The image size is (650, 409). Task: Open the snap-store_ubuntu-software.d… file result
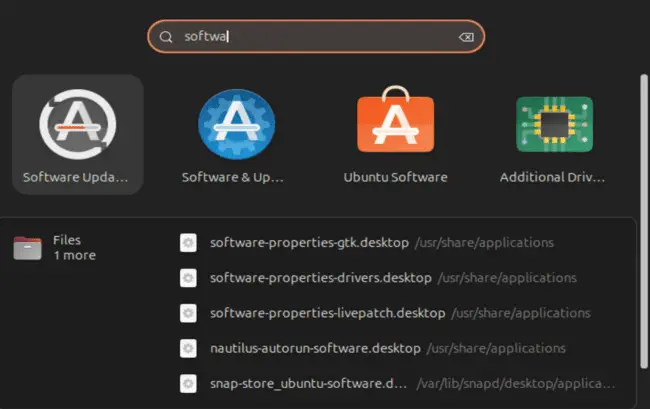308,384
